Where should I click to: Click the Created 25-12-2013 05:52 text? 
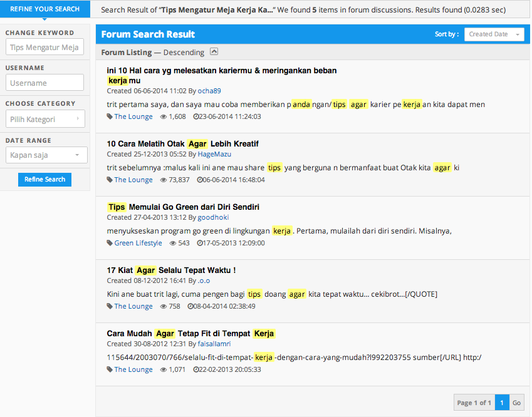147,154
